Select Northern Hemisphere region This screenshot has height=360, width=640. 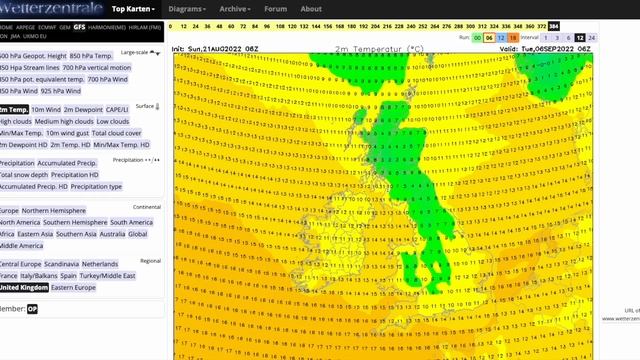pyautogui.click(x=54, y=211)
